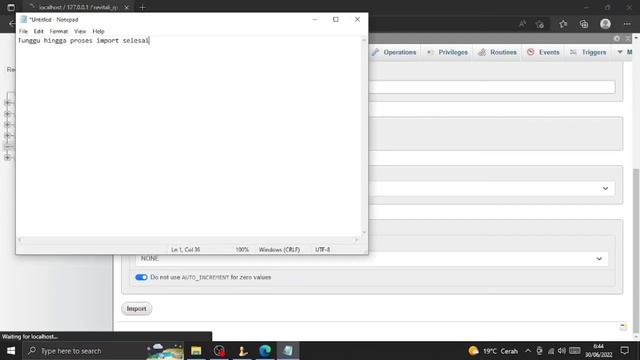Toggle Do not use AUTO_INCREMENT for zero values
The width and height of the screenshot is (640, 360).
pyautogui.click(x=141, y=277)
